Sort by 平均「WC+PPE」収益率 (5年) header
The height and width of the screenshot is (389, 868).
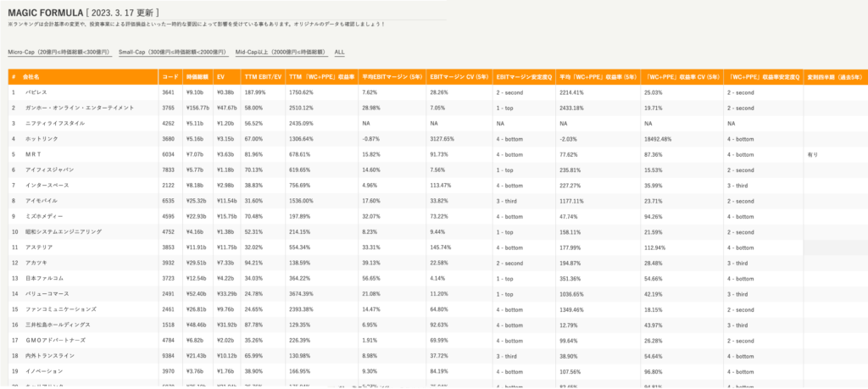click(x=597, y=77)
